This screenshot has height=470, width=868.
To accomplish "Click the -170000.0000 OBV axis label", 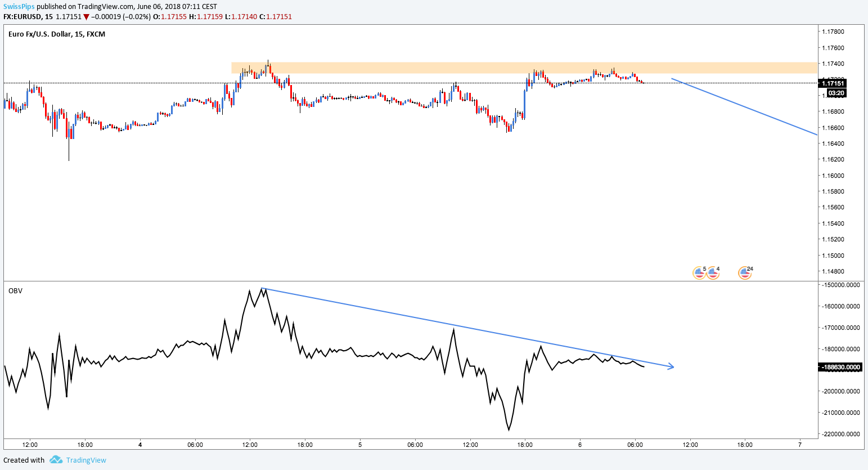I will [x=840, y=328].
